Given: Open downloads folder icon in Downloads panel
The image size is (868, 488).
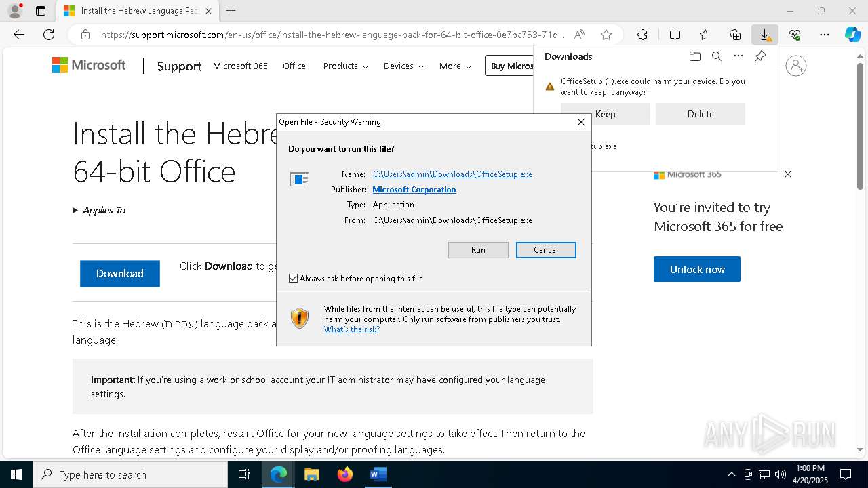Looking at the screenshot, I should (x=694, y=56).
